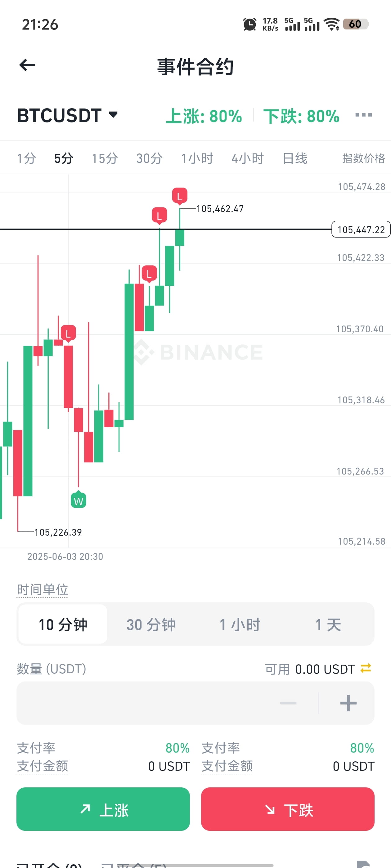Select the 1 天 time unit
The image size is (391, 868).
tap(328, 624)
